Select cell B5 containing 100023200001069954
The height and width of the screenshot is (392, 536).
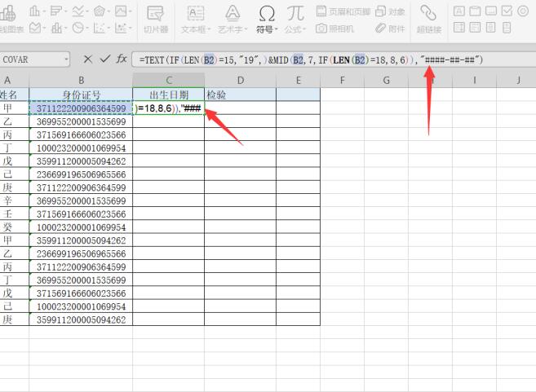pos(81,148)
